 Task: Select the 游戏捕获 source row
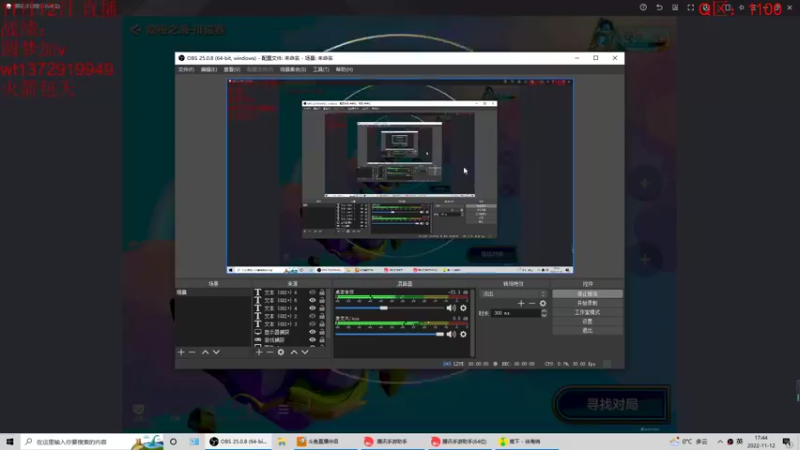click(291, 340)
